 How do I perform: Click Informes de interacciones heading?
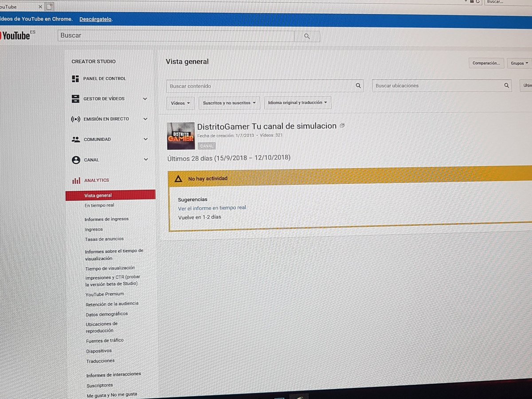tap(114, 375)
